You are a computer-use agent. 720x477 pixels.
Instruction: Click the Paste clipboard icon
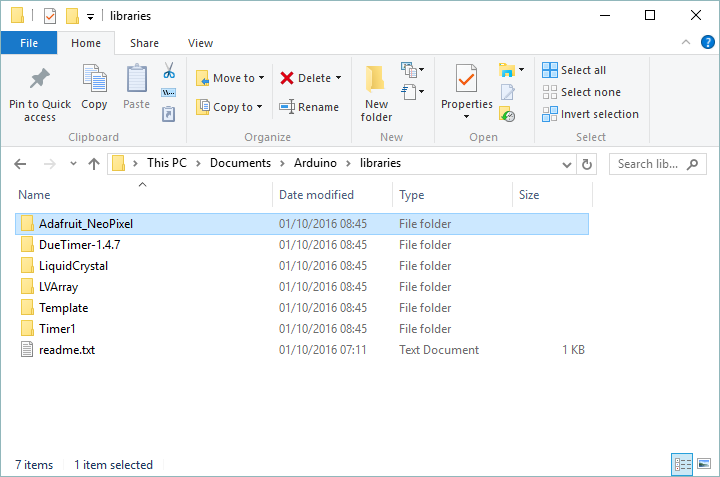[x=136, y=78]
